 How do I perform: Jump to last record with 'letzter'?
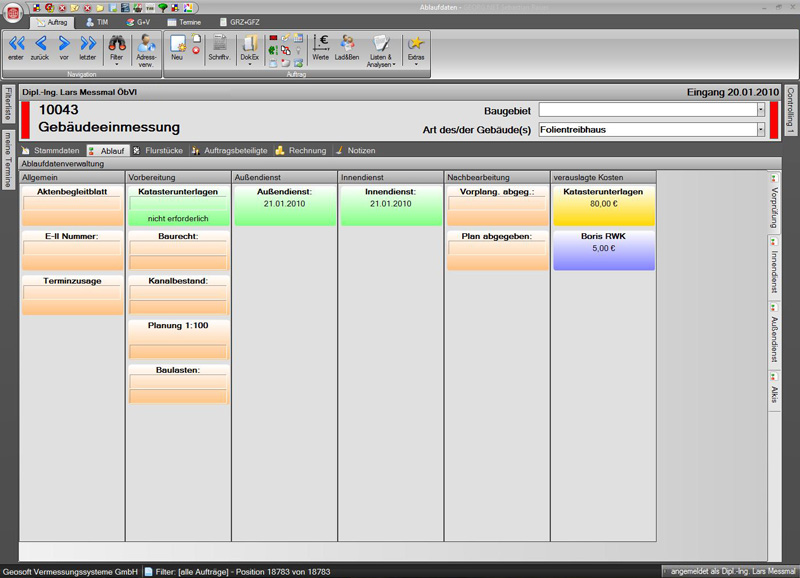(x=88, y=46)
